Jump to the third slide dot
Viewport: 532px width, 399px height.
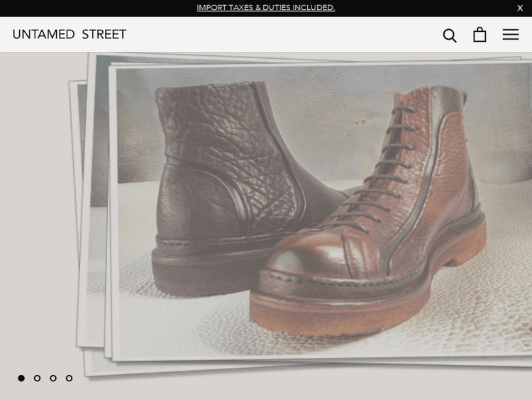53,378
